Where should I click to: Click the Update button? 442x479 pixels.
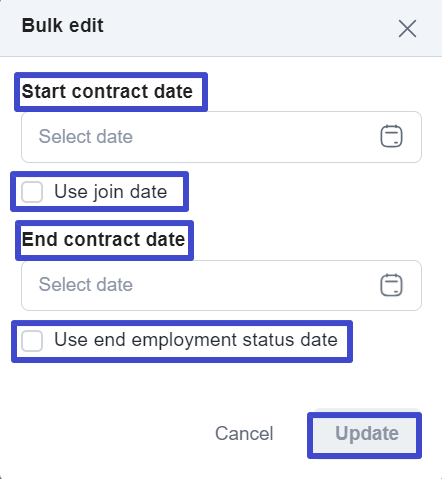[x=367, y=433]
